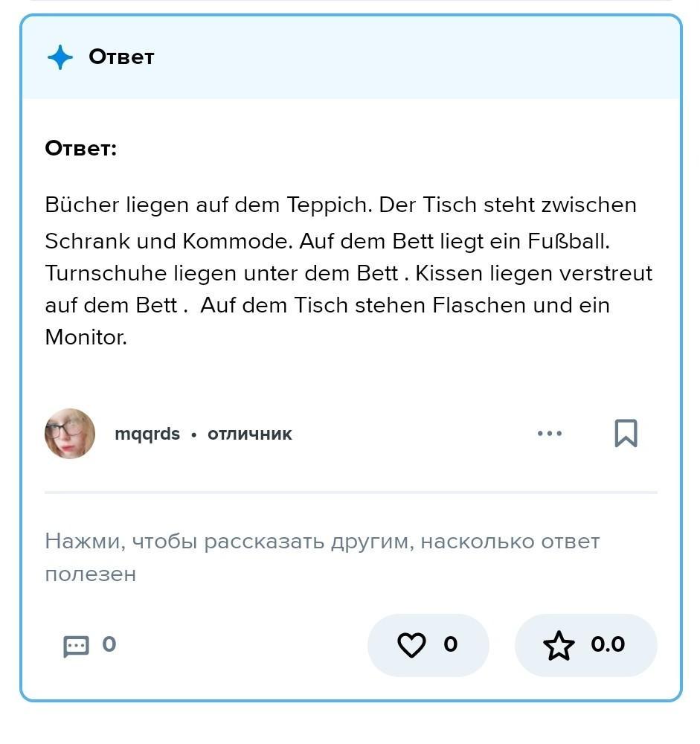The height and width of the screenshot is (744, 700).
Task: Open the three-dot more options menu
Action: click(x=549, y=433)
